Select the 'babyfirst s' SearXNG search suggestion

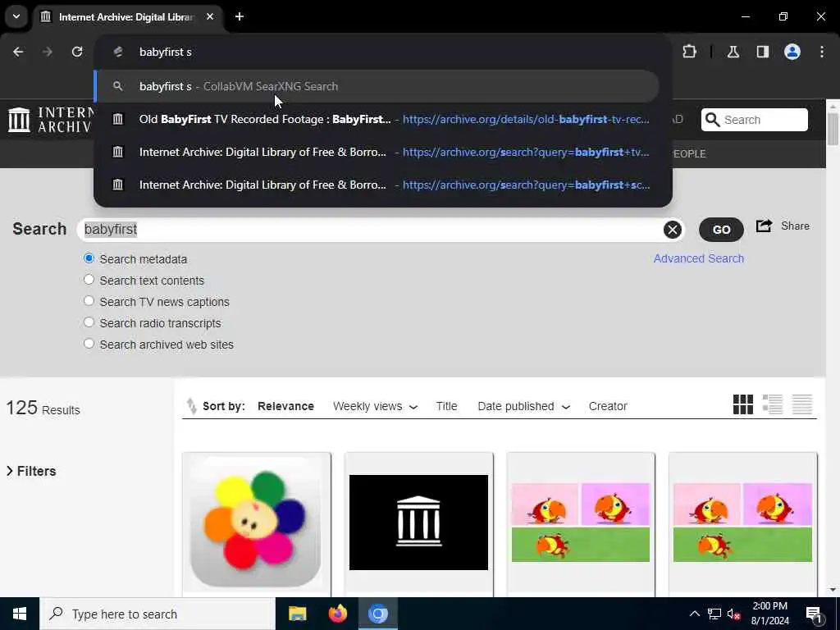click(376, 86)
